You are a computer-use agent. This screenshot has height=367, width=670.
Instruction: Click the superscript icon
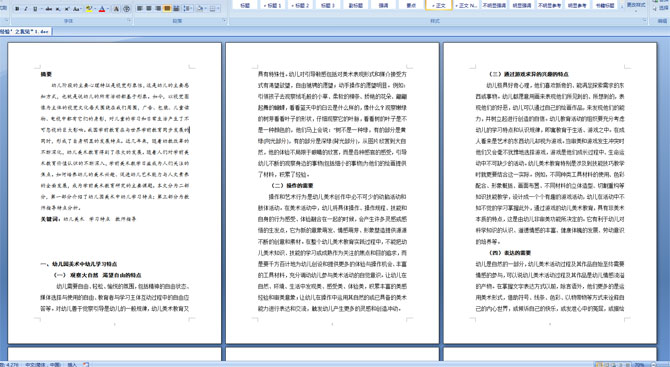pyautogui.click(x=67, y=9)
